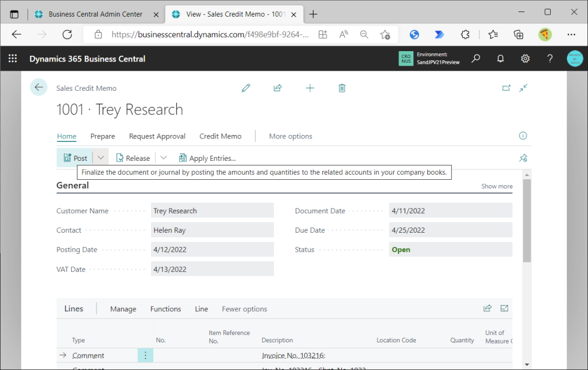This screenshot has width=588, height=370.
Task: Open the FactBox information pane icon
Action: 523,136
